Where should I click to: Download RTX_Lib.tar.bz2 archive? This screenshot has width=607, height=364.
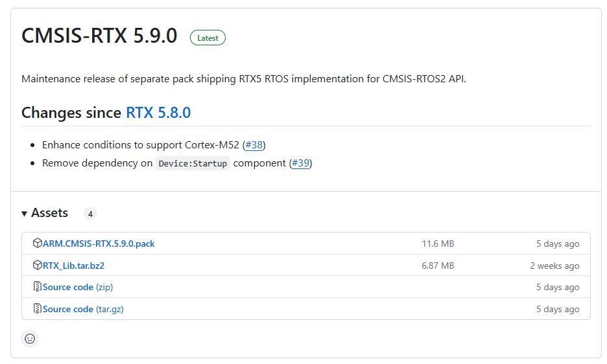click(x=73, y=266)
